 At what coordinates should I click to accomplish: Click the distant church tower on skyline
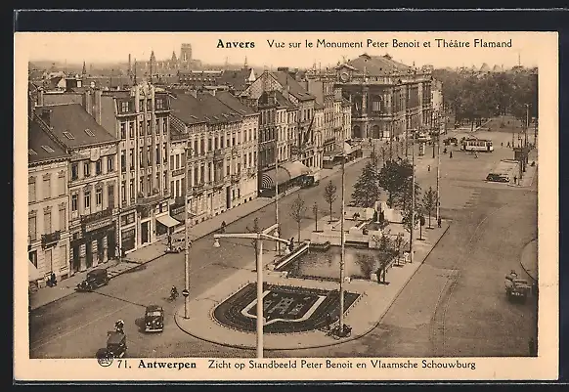pyautogui.click(x=186, y=55)
